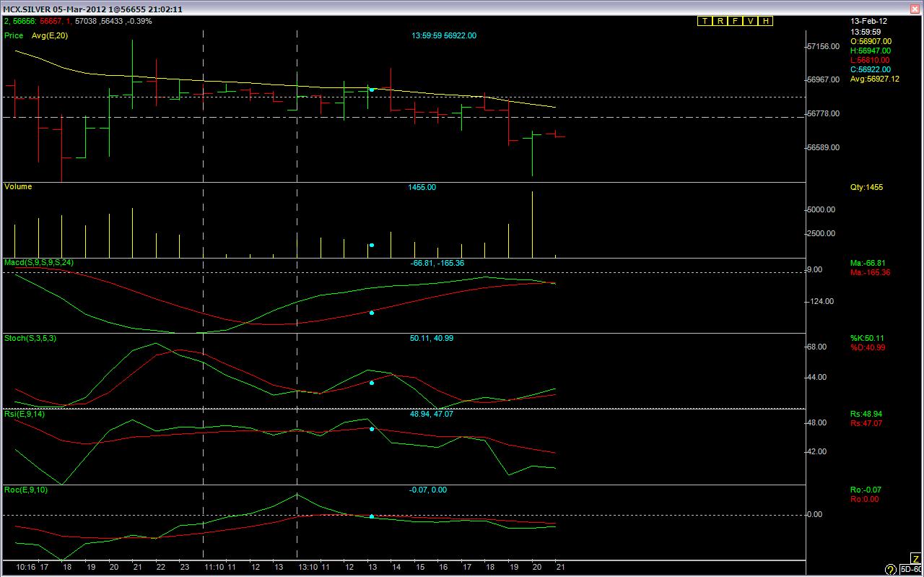
Task: Click the 13-Feb-12 date in the data panel
Action: coord(867,21)
